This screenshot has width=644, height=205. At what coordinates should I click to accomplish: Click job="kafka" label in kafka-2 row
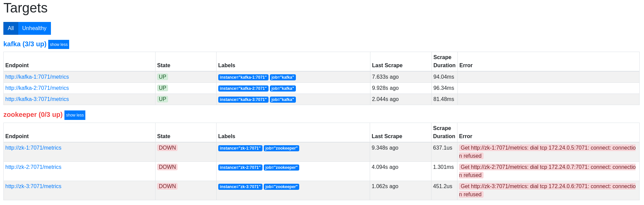tap(283, 88)
